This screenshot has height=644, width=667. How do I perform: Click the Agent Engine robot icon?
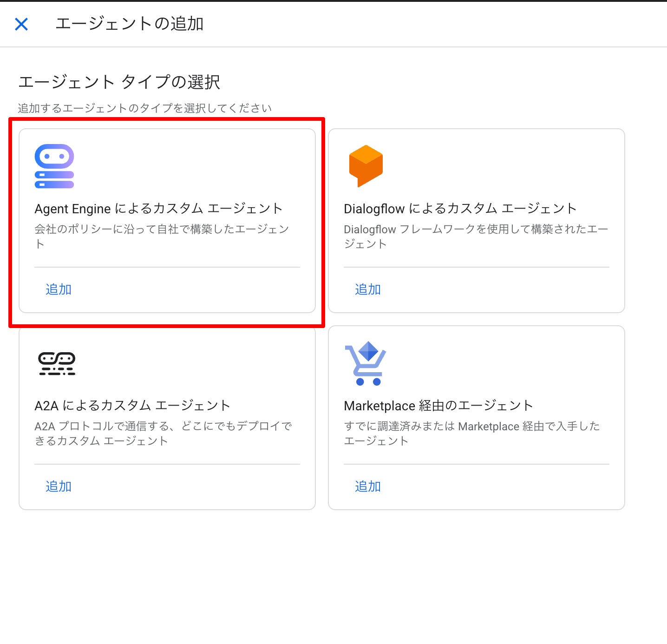tap(54, 166)
